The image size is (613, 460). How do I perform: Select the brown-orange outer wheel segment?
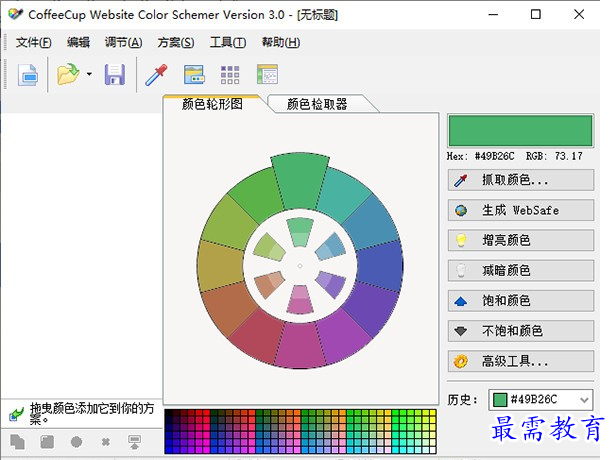(x=228, y=307)
